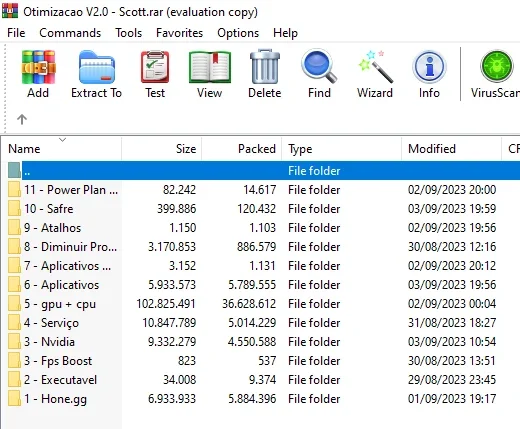Click the Name column sort arrow
The image size is (520, 429).
click(62, 139)
